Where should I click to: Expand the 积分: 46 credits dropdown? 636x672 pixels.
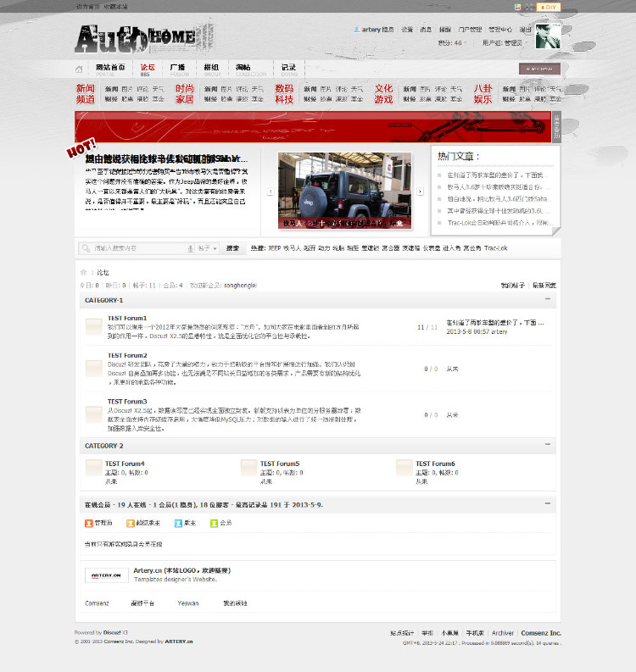click(x=453, y=43)
